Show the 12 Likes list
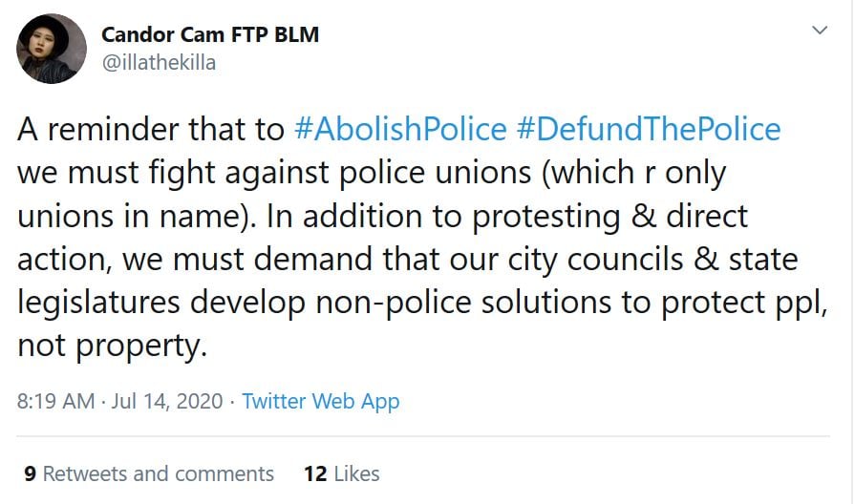 (x=341, y=473)
